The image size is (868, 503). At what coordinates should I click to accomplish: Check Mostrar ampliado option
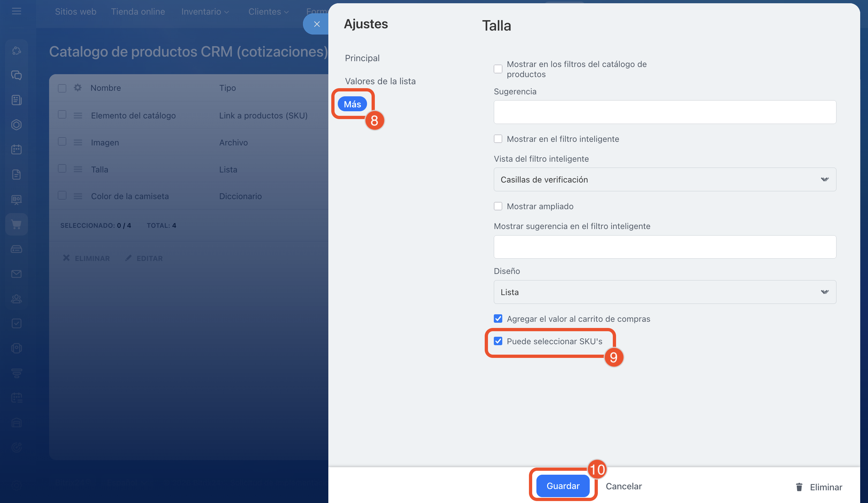click(498, 206)
